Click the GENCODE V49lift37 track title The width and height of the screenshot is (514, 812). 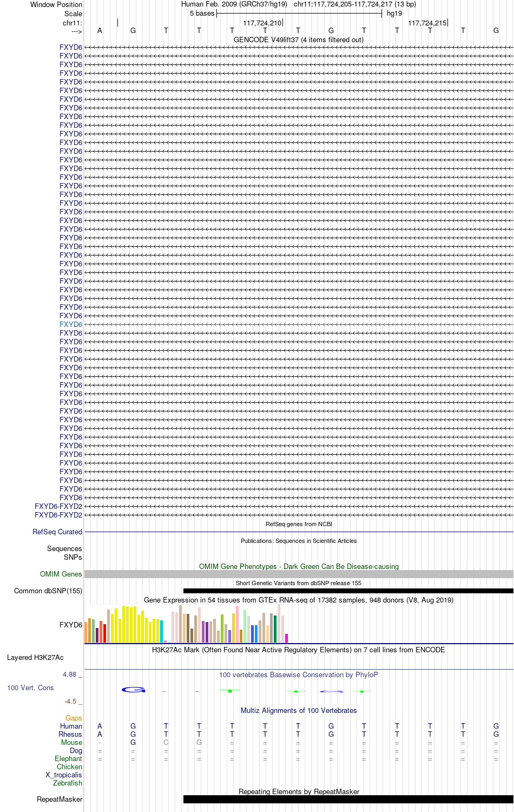(x=299, y=40)
